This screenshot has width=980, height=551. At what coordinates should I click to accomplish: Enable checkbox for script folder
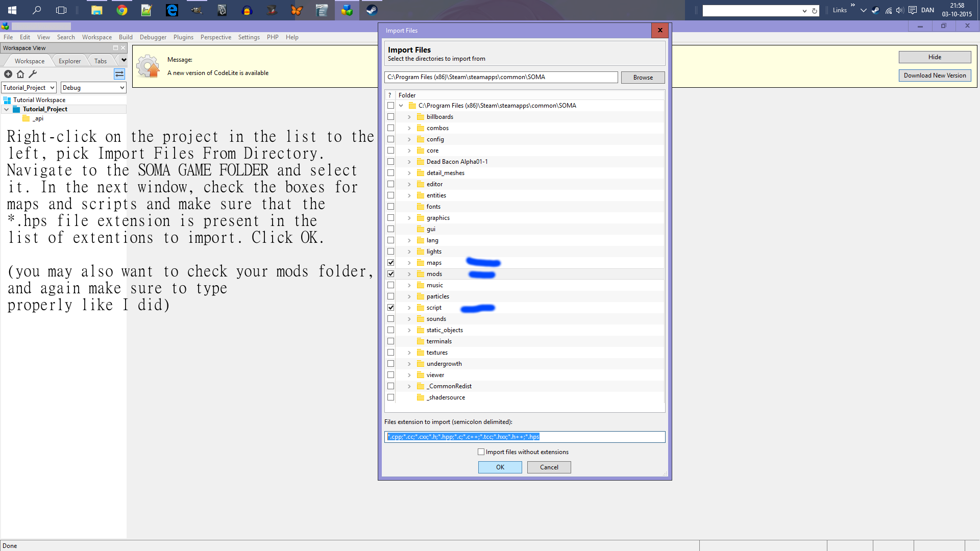pyautogui.click(x=390, y=308)
